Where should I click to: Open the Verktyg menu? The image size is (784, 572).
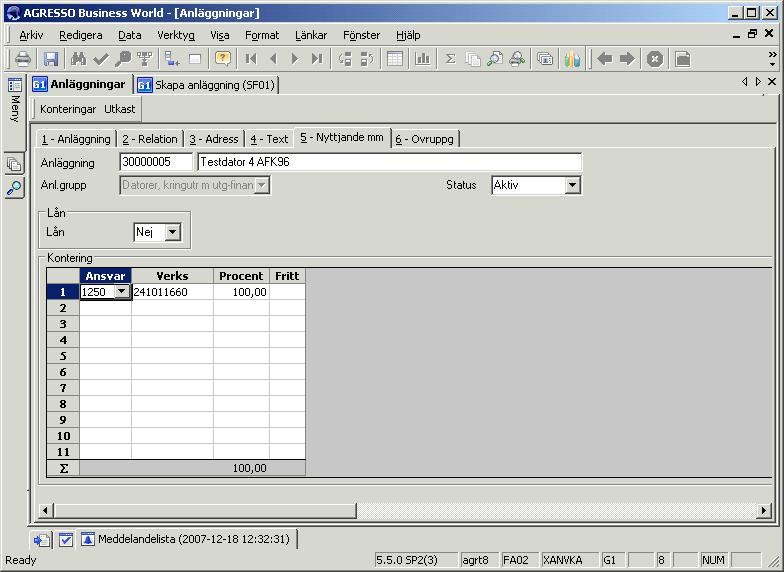(x=176, y=35)
